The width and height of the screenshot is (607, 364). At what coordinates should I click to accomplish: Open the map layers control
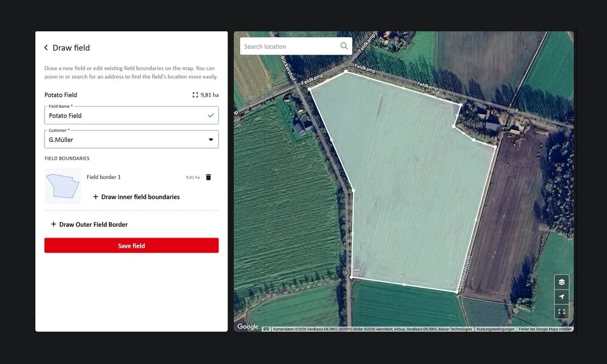click(x=561, y=282)
